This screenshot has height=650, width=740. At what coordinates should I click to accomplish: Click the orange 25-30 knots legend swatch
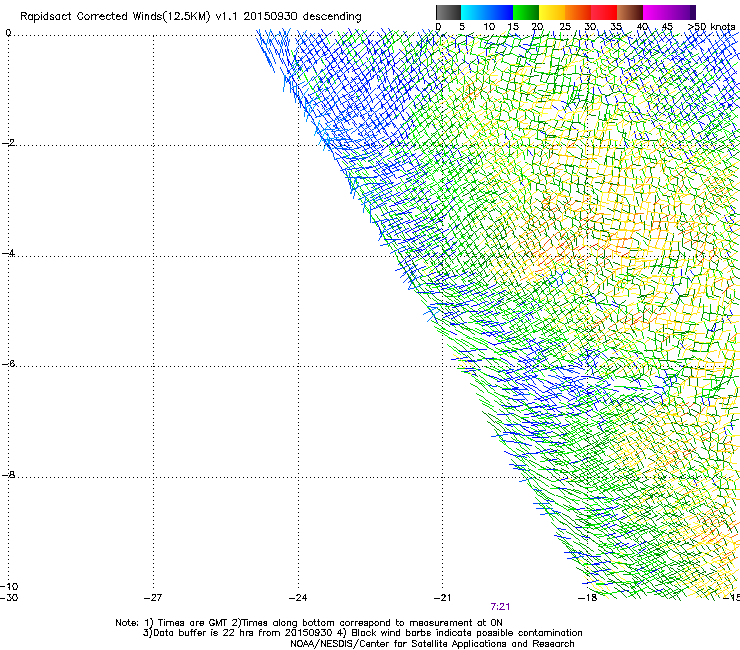578,12
